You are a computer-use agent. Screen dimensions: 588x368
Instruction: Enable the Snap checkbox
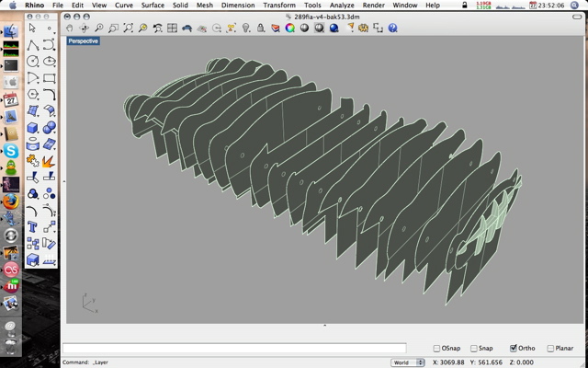474,349
